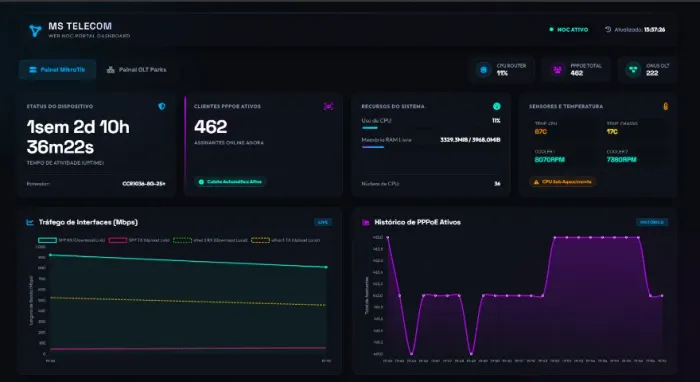Click the 17C chassis temperature value
The height and width of the screenshot is (382, 700).
coord(612,132)
